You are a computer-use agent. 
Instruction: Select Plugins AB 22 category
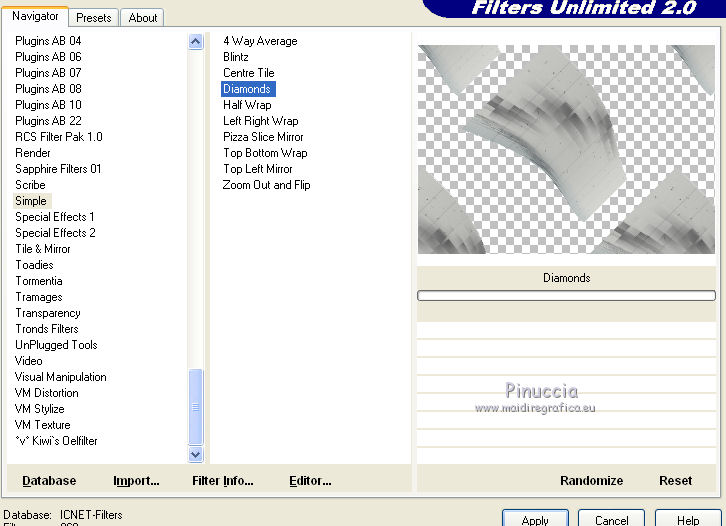tap(48, 121)
